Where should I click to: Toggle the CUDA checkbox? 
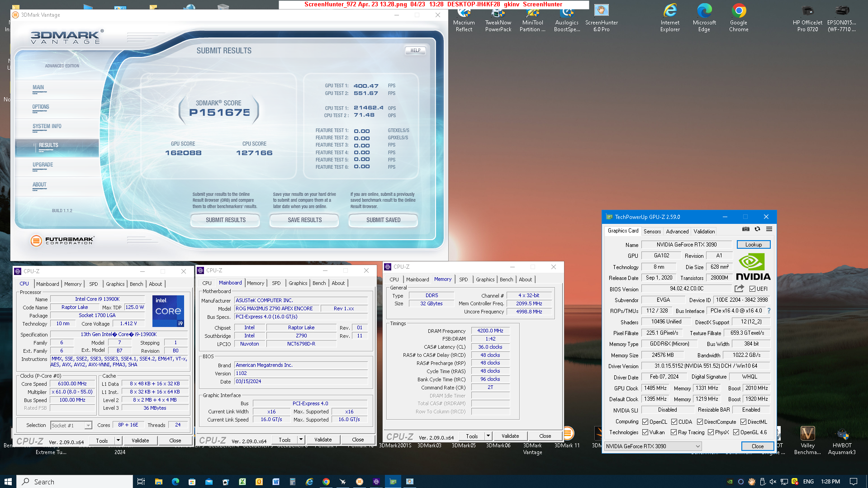click(674, 422)
